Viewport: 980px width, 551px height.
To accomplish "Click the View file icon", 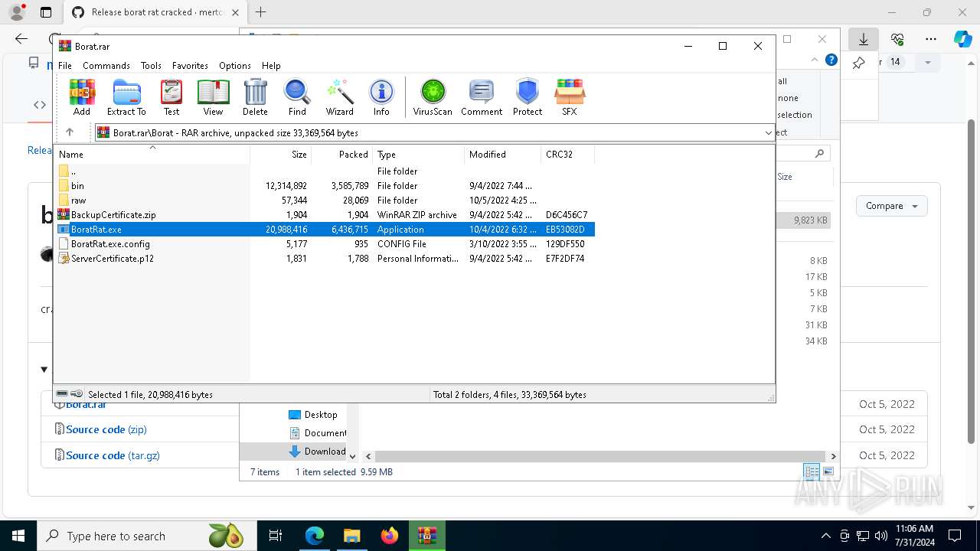I will (213, 97).
